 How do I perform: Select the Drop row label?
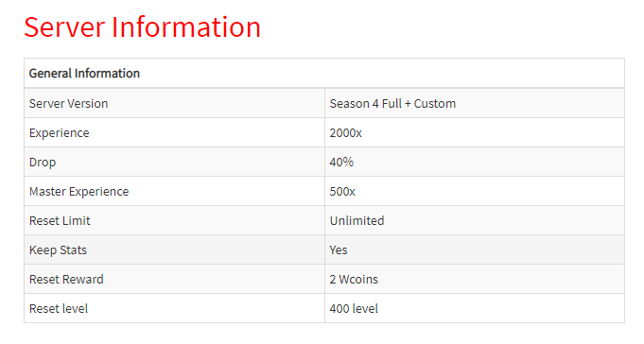click(x=43, y=163)
